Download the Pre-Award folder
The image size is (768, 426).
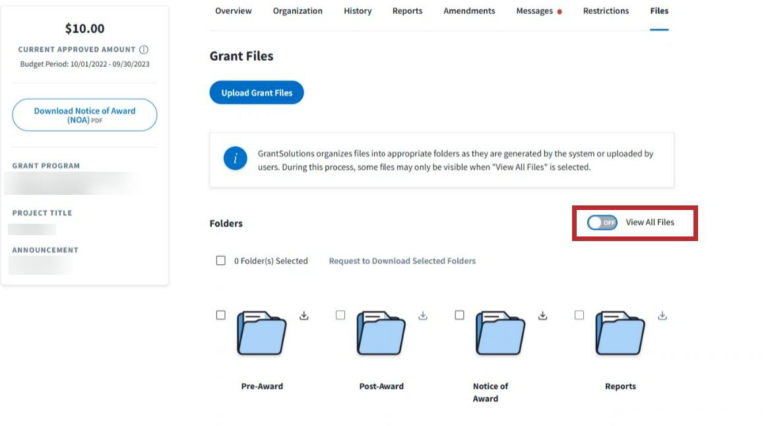304,315
